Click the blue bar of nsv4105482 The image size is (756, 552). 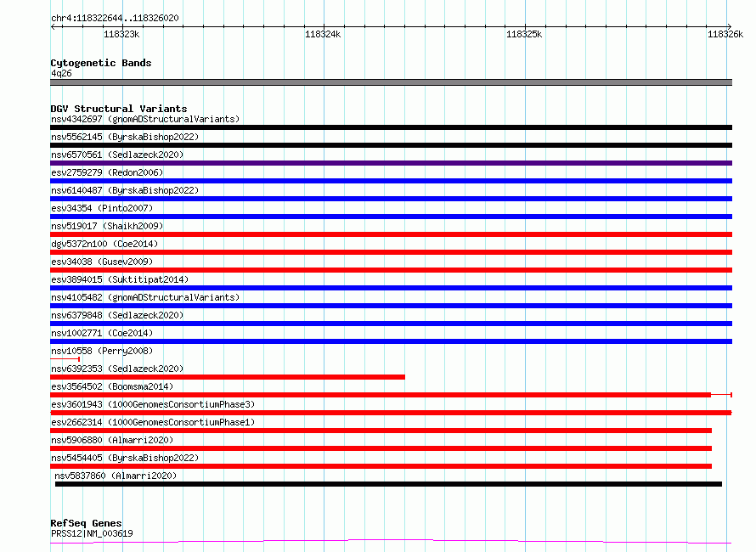[391, 306]
